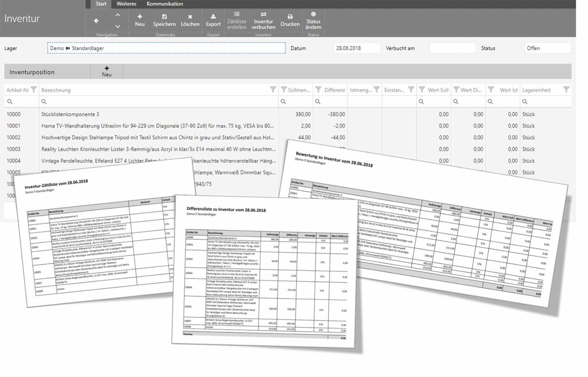588x377 pixels.
Task: Select row 10000 Stücklistenkomponente 3
Action: pyautogui.click(x=288, y=114)
